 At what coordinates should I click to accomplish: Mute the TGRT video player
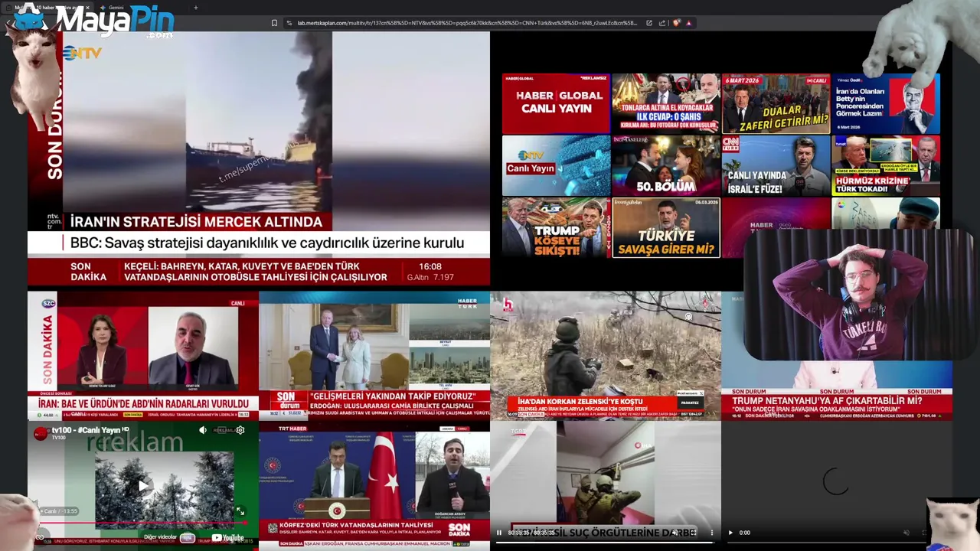pyautogui.click(x=675, y=533)
